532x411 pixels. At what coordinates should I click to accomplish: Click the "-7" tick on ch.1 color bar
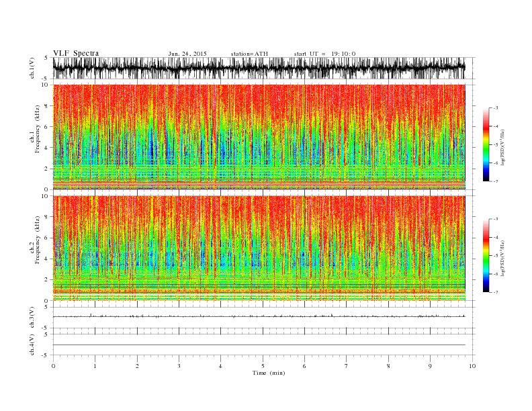coord(495,181)
